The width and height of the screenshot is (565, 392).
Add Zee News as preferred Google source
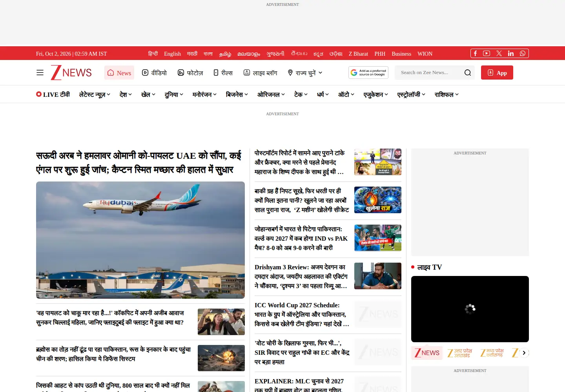point(368,73)
